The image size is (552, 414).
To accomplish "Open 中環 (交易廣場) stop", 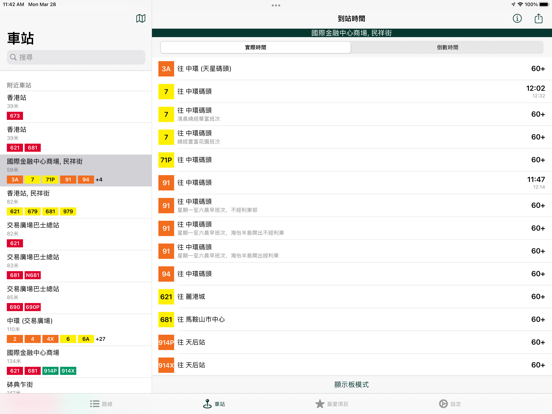I will (76, 330).
